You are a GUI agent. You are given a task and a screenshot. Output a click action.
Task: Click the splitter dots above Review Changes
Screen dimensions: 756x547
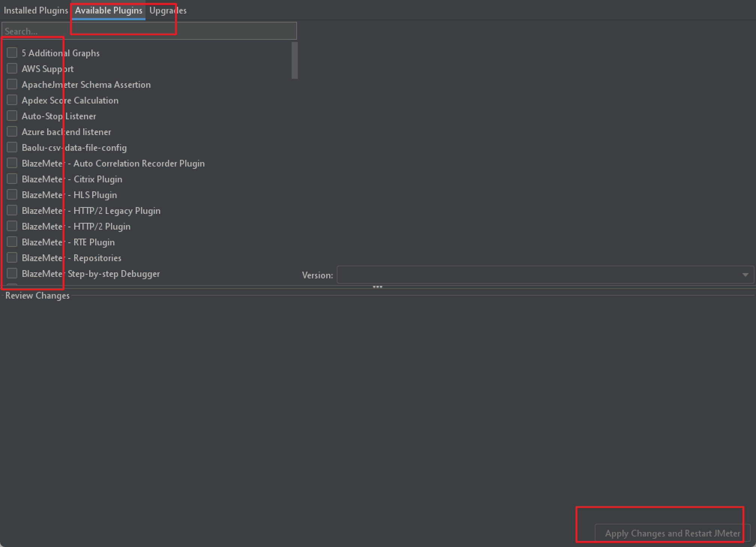click(377, 287)
